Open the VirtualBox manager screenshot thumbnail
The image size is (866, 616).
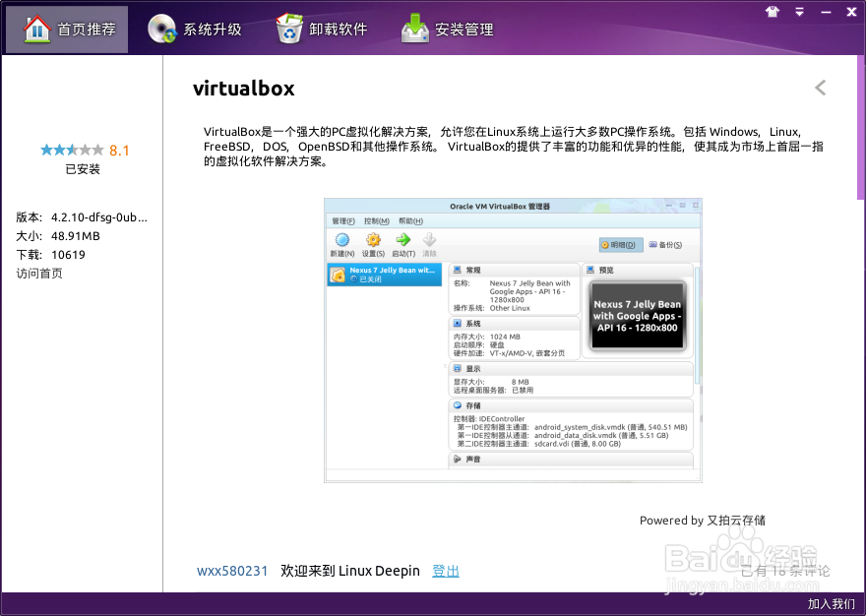513,340
